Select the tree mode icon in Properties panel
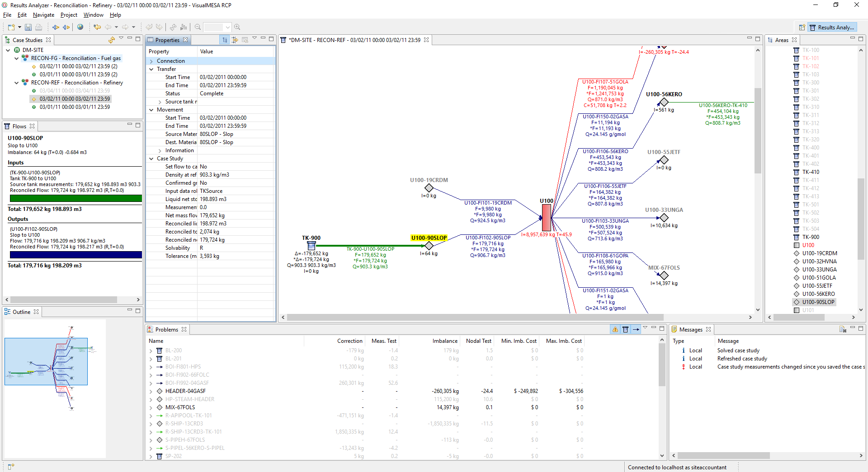 (x=225, y=40)
